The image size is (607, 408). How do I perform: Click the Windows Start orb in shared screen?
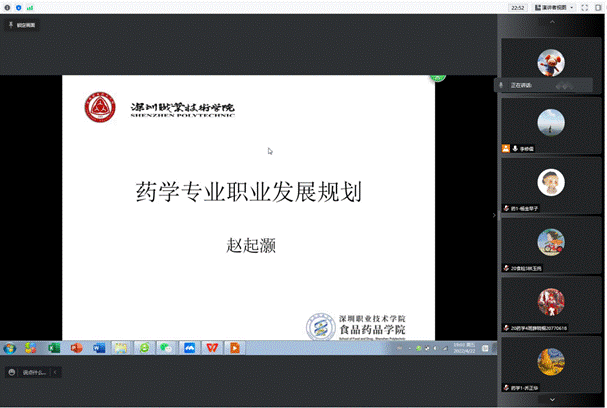[9, 347]
